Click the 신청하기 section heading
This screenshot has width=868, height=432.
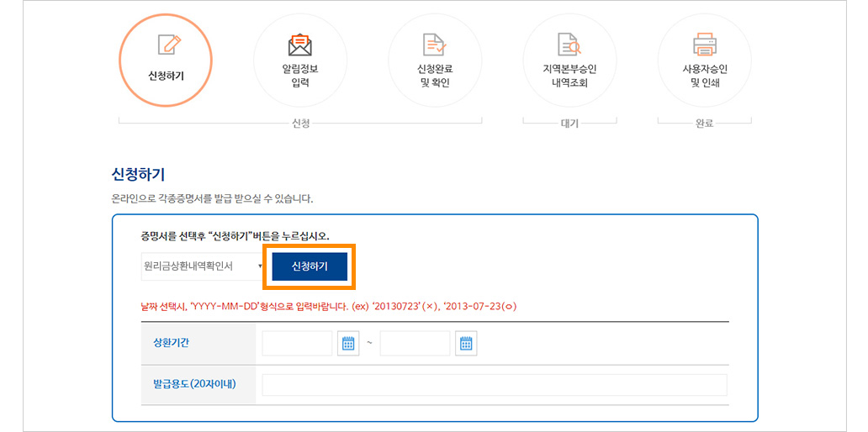(138, 176)
